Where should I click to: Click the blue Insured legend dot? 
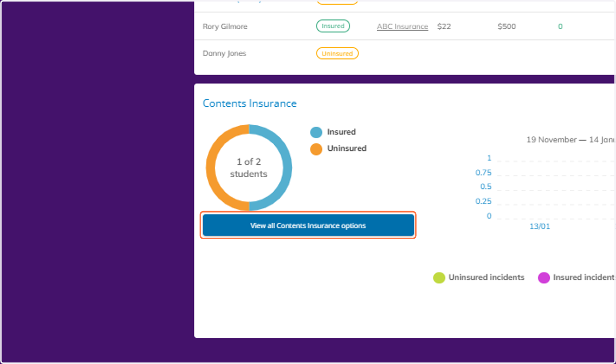316,132
